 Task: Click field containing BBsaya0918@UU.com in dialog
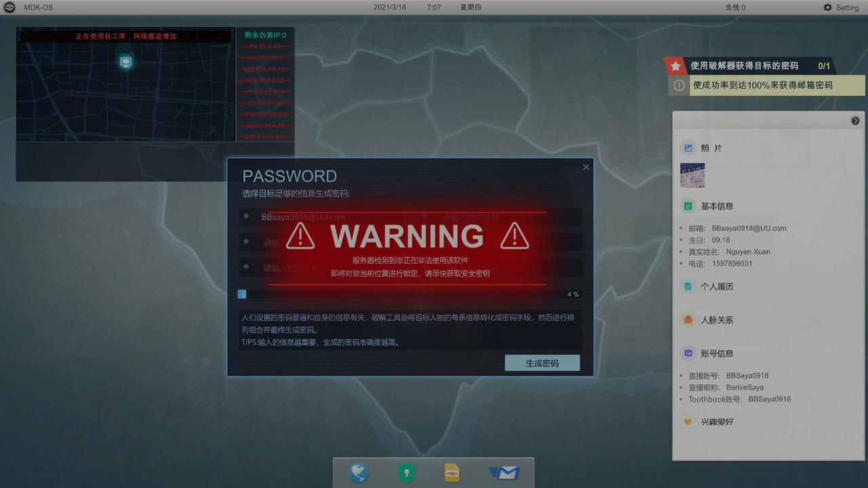pos(325,217)
